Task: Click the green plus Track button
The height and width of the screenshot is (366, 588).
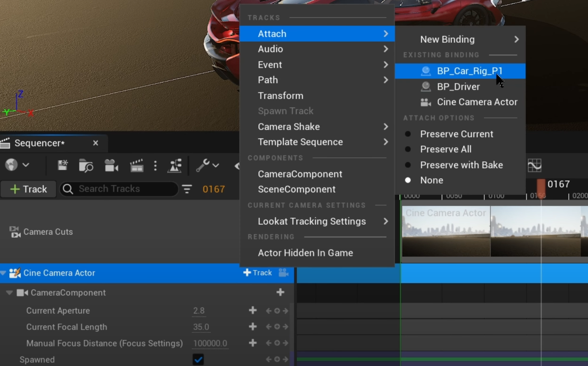Action: (28, 189)
